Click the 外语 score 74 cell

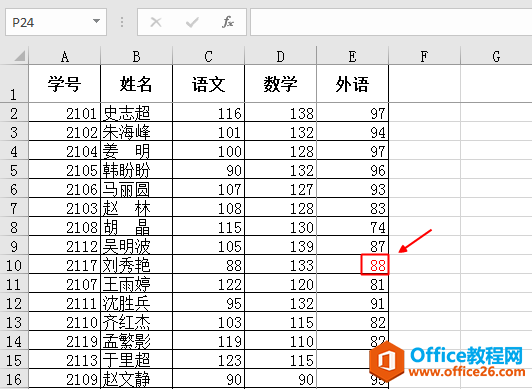pyautogui.click(x=352, y=226)
